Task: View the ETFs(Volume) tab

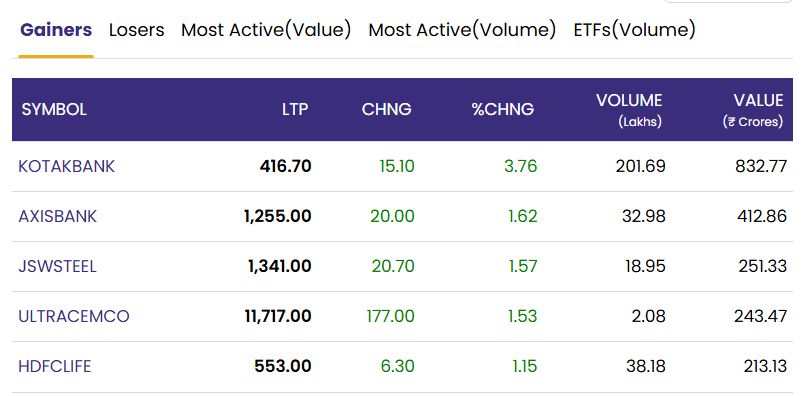Action: pos(635,30)
